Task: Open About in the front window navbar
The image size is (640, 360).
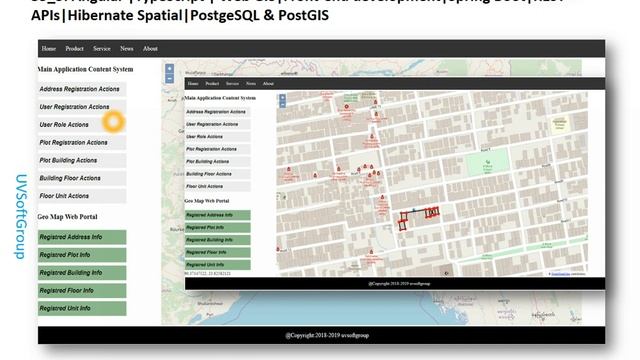Action: point(268,84)
